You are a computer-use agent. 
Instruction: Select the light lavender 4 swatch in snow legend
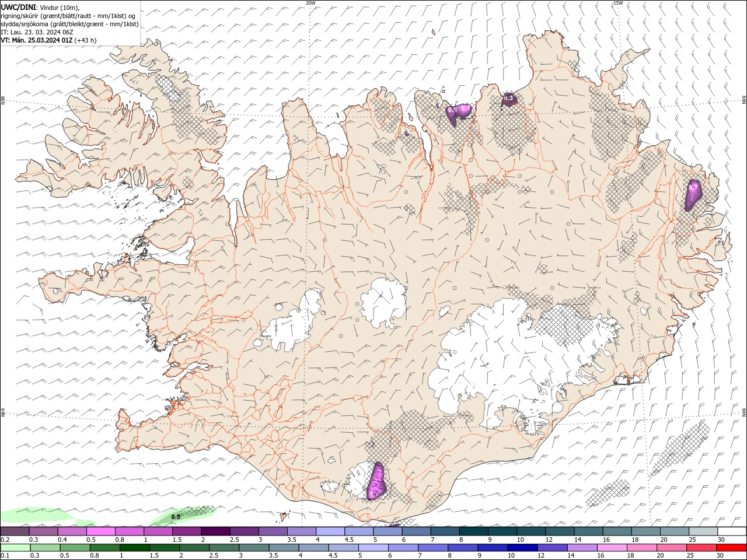click(x=330, y=531)
